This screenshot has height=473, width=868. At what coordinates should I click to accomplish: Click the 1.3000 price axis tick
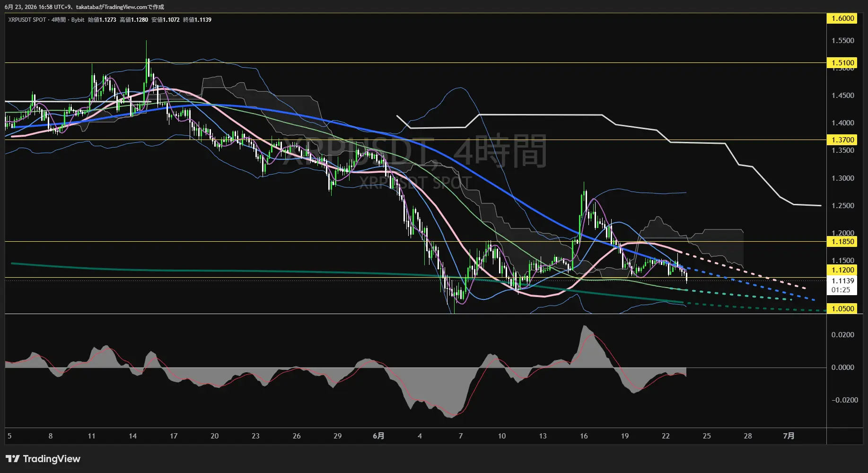point(842,178)
